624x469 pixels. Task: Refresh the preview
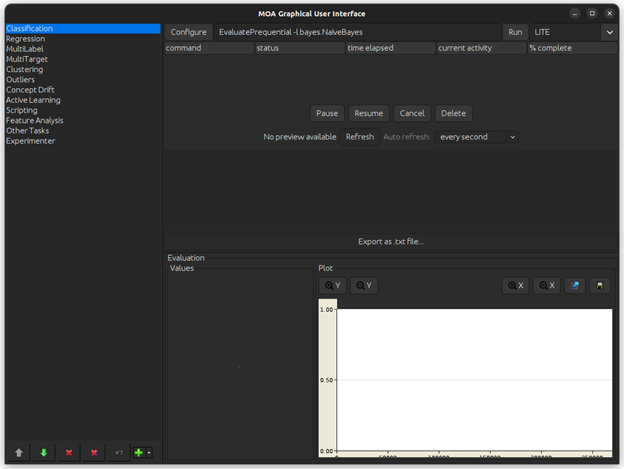360,137
